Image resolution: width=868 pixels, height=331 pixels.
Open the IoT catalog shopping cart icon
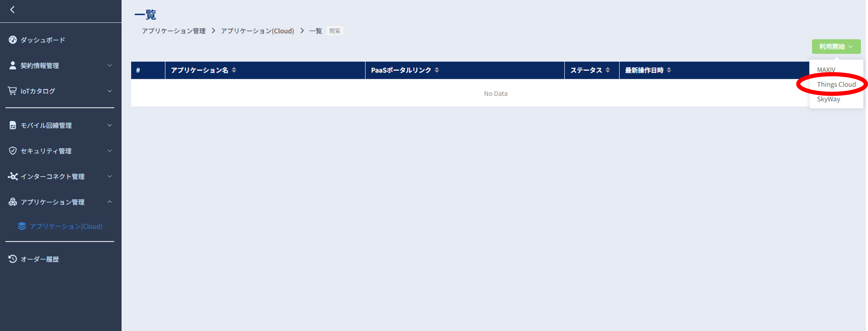12,91
